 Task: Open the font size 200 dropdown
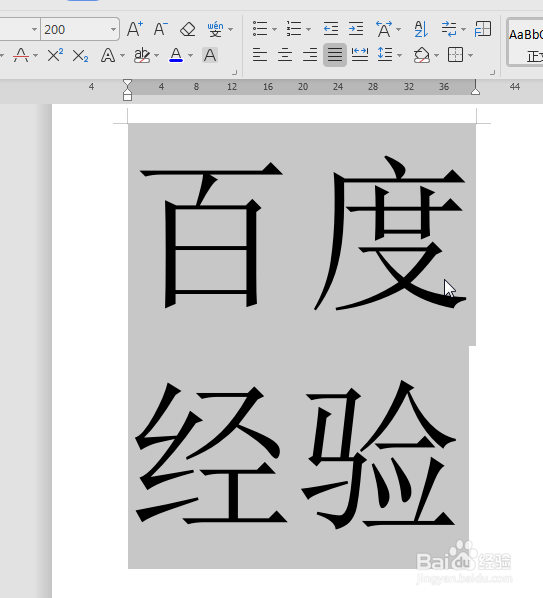tap(113, 29)
